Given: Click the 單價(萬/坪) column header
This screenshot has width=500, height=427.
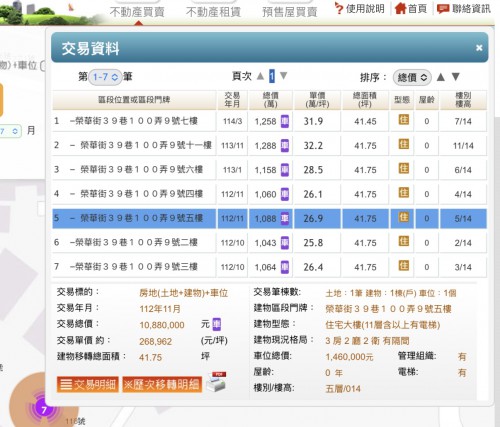Looking at the screenshot, I should coord(317,100).
